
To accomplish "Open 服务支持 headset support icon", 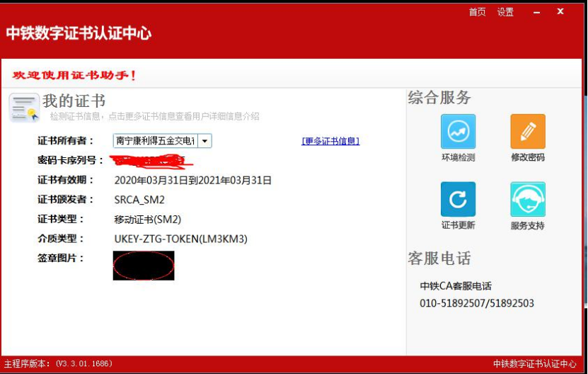I will 528,199.
